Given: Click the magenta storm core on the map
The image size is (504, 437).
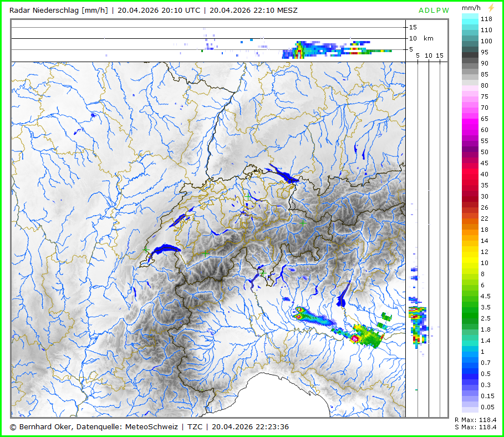Looking at the screenshot, I should pyautogui.click(x=355, y=338).
